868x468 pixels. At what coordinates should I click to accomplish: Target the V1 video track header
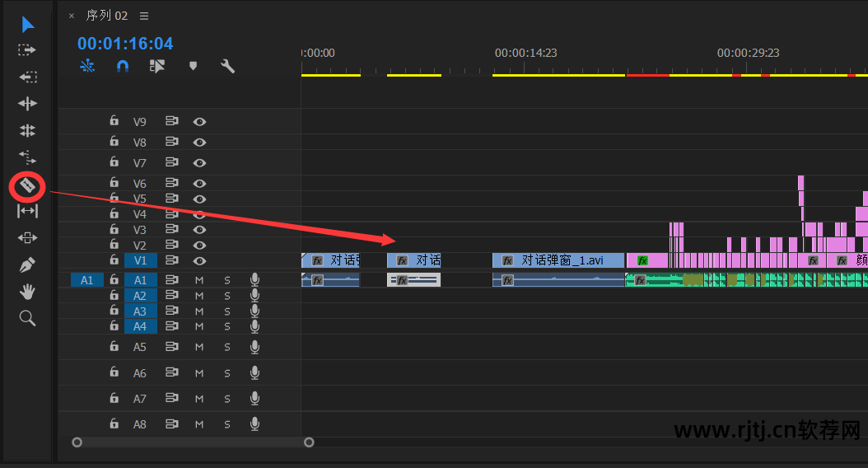(141, 261)
